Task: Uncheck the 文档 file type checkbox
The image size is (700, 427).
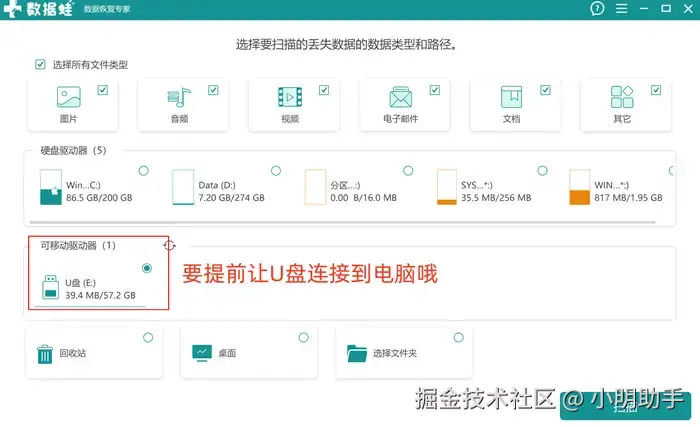Action: (545, 90)
